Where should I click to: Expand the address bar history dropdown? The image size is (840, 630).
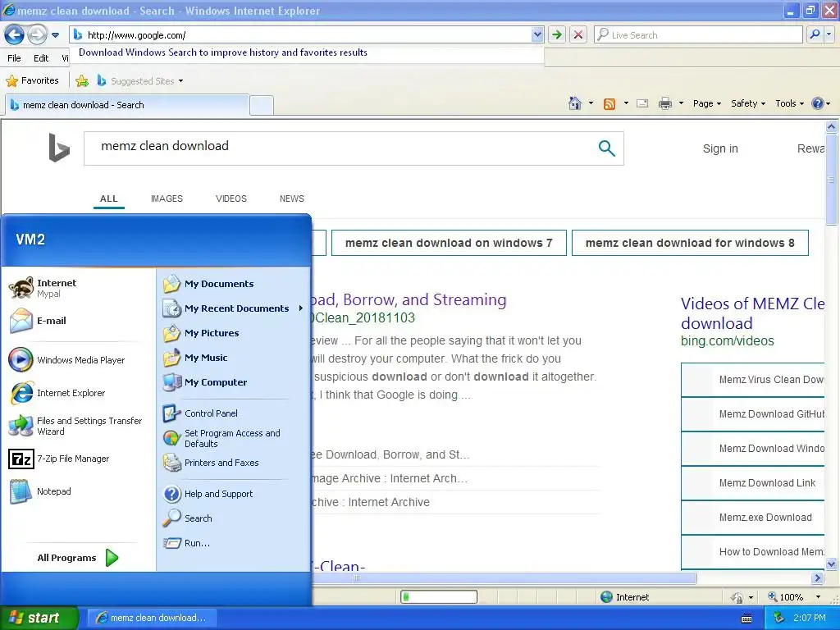(537, 34)
